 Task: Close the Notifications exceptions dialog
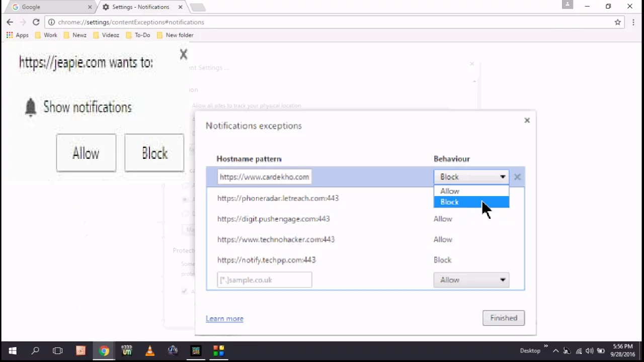point(527,120)
